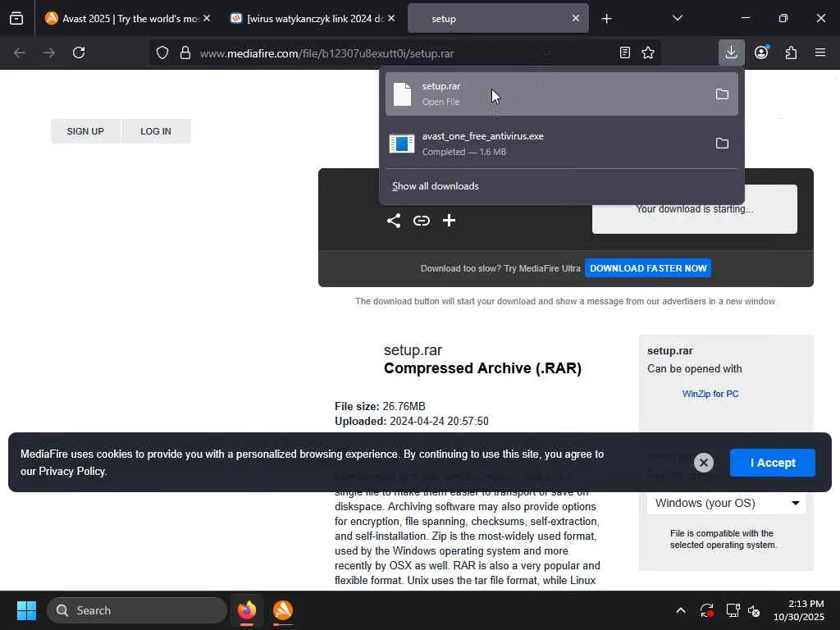The image size is (840, 630).
Task: Open the Firefox hamburger menu
Action: (x=820, y=52)
